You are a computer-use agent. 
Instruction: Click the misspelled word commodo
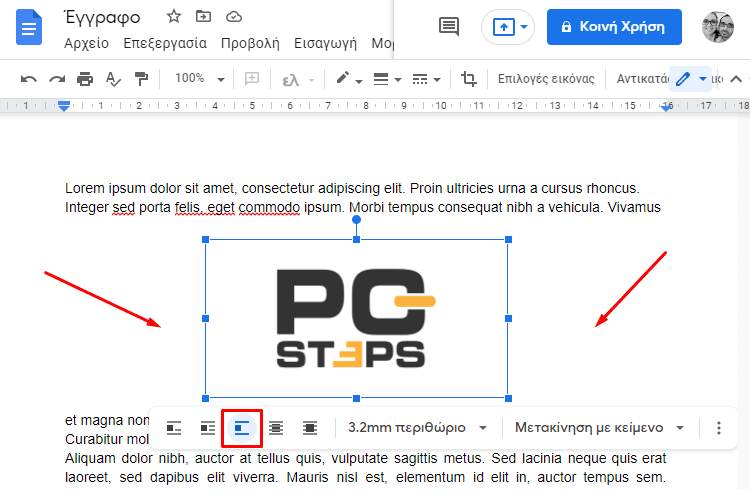pyautogui.click(x=269, y=208)
